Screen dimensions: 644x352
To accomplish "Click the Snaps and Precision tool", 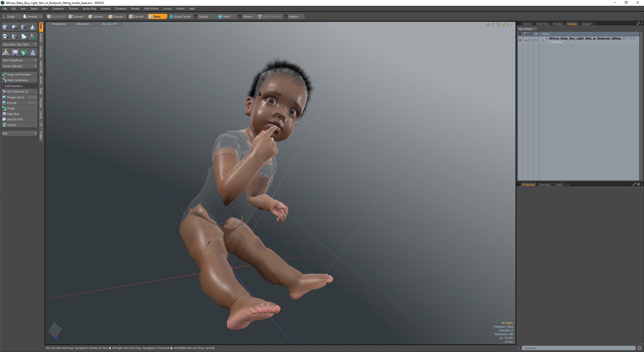I will pos(19,74).
